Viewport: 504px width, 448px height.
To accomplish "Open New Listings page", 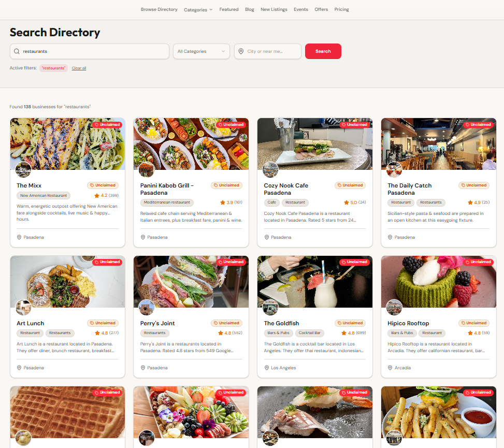I will pyautogui.click(x=274, y=9).
